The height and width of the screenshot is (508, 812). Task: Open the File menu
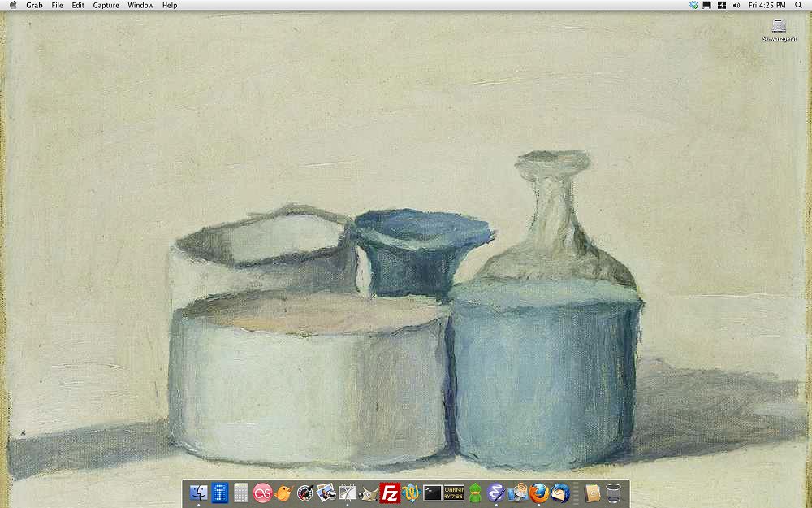[x=57, y=5]
